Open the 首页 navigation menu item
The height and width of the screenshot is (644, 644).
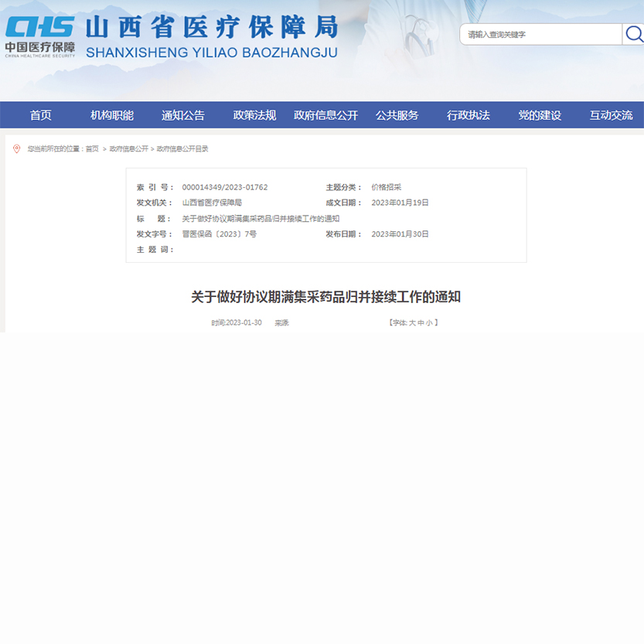pos(41,115)
